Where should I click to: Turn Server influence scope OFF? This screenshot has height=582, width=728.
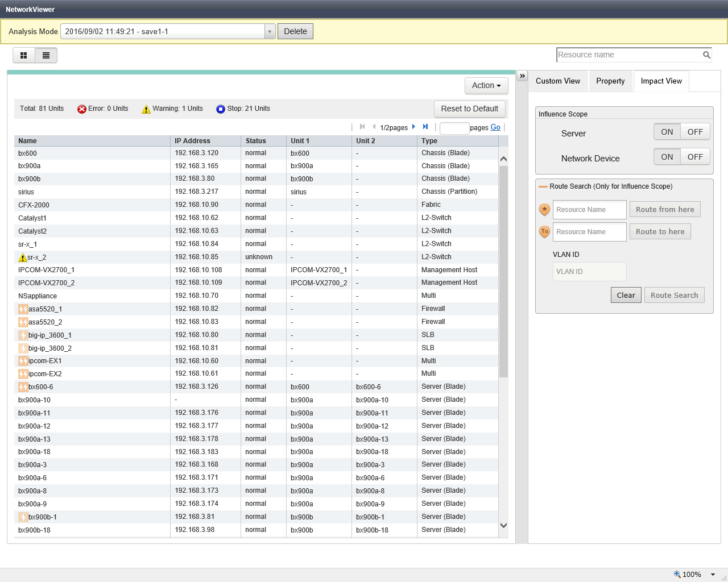(695, 132)
